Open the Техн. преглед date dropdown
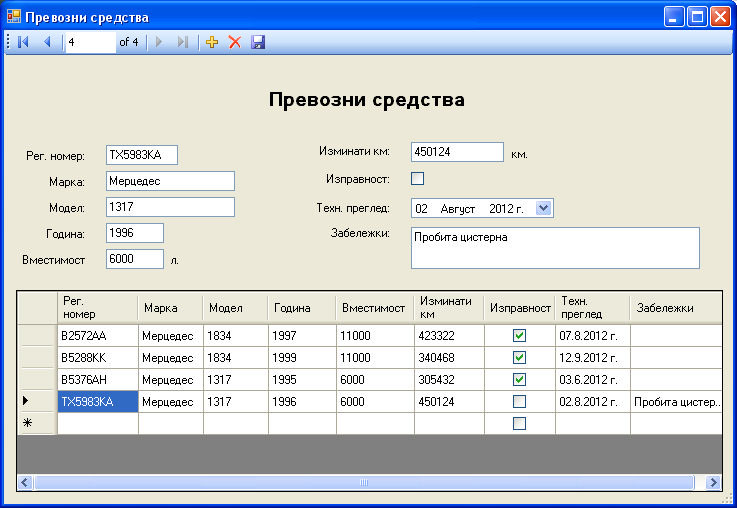The image size is (737, 508). pyautogui.click(x=543, y=208)
